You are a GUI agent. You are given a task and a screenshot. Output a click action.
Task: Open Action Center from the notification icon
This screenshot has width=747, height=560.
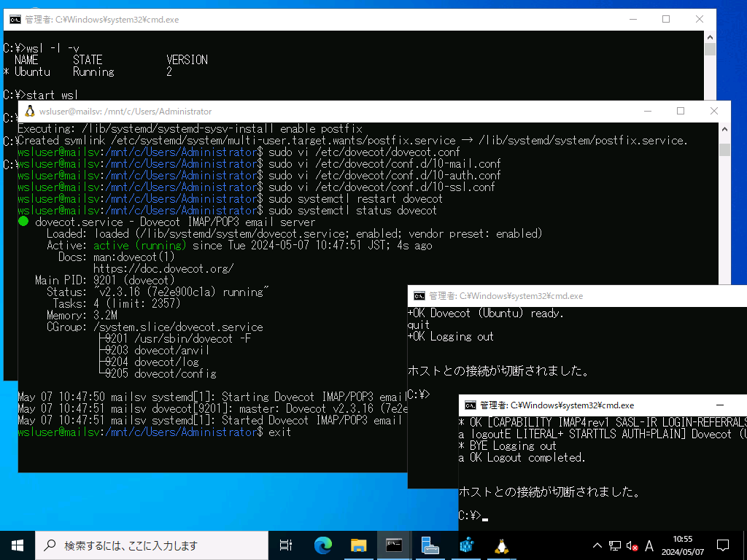click(x=722, y=545)
